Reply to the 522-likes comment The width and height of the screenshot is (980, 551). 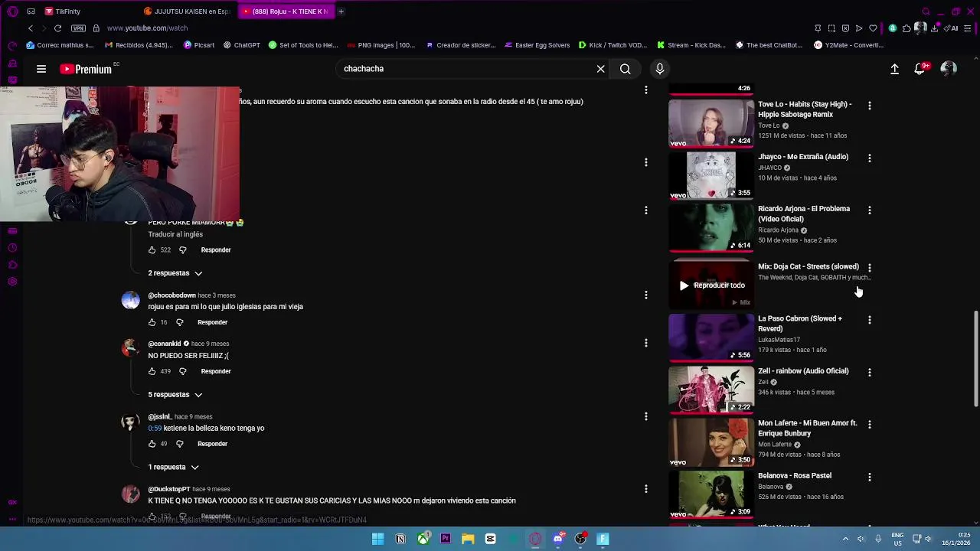pos(216,250)
